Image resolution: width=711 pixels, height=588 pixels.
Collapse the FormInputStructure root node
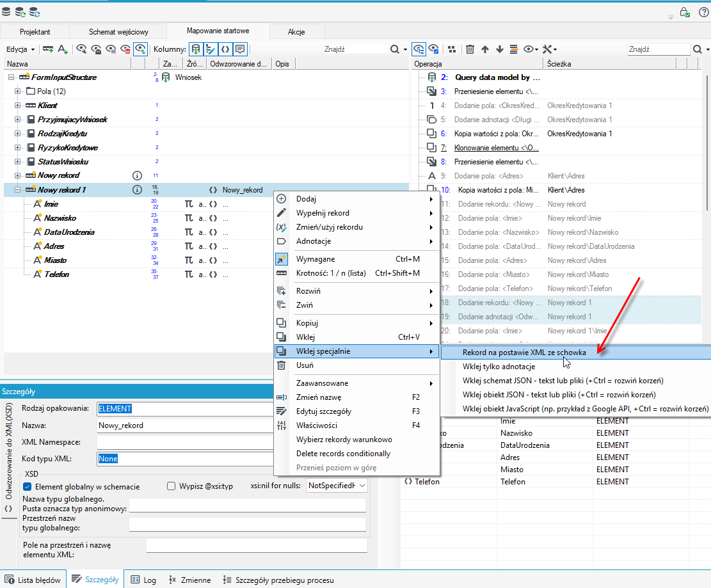click(x=11, y=77)
